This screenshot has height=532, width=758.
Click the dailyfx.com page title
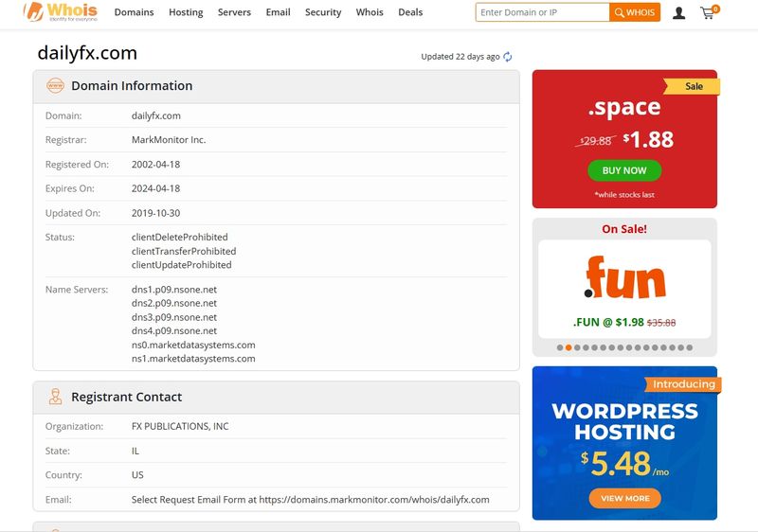click(87, 53)
